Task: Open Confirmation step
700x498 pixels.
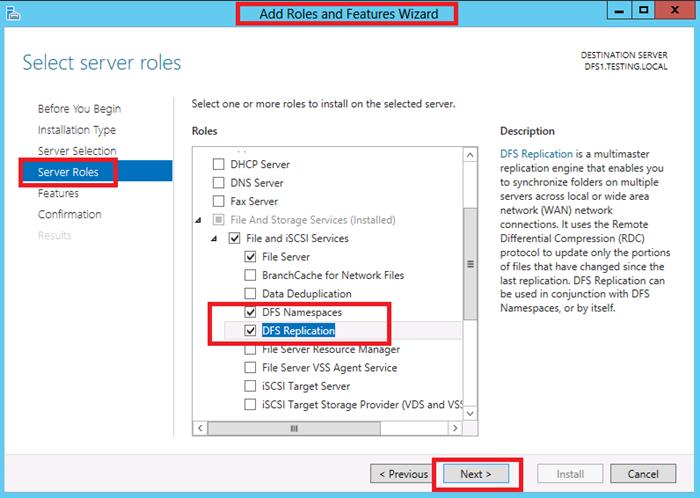Action: (x=69, y=214)
